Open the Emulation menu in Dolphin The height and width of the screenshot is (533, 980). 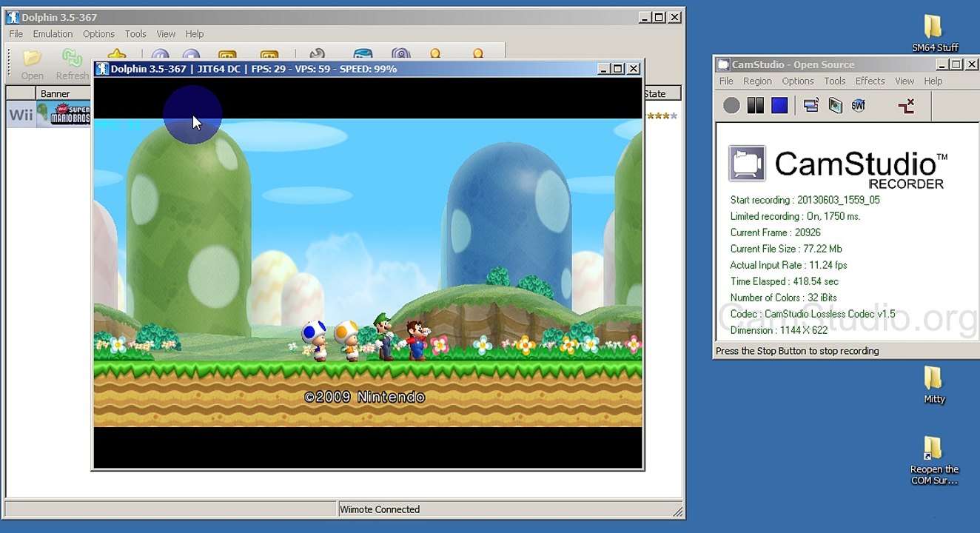pos(53,34)
